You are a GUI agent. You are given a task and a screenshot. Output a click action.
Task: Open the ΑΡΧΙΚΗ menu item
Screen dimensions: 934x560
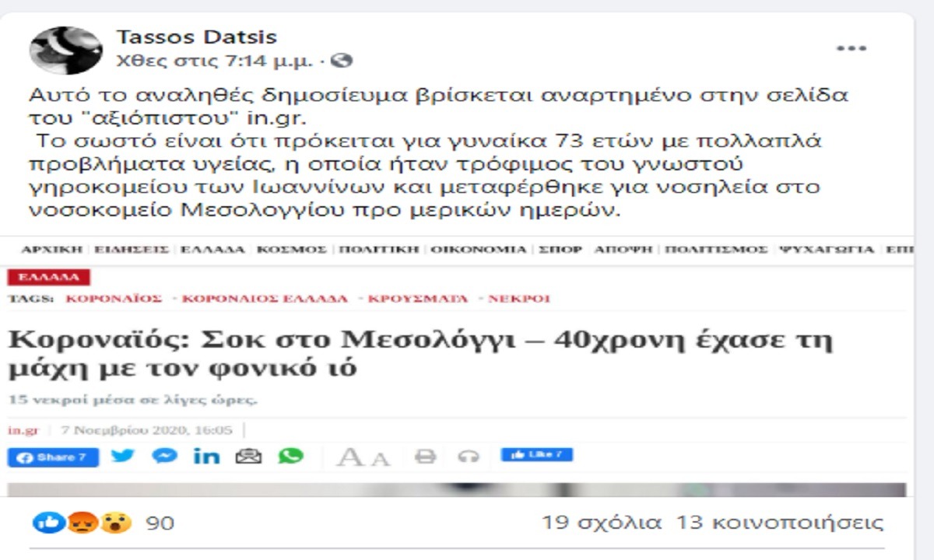[51, 250]
